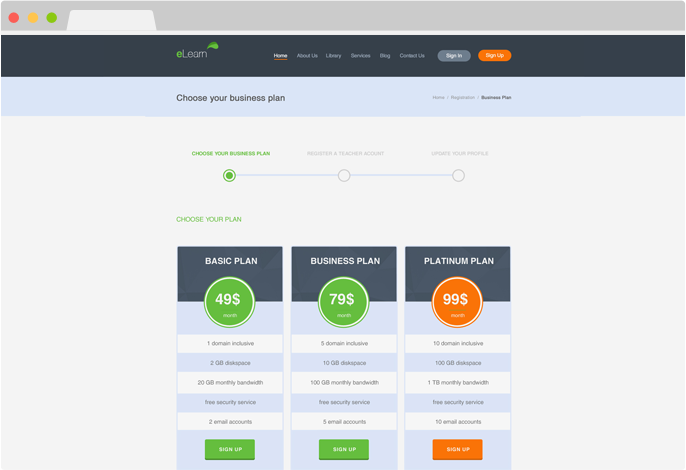Screen dimensions: 686x470
Task: Select the Register a Teacher Account step circle
Action: (x=344, y=176)
